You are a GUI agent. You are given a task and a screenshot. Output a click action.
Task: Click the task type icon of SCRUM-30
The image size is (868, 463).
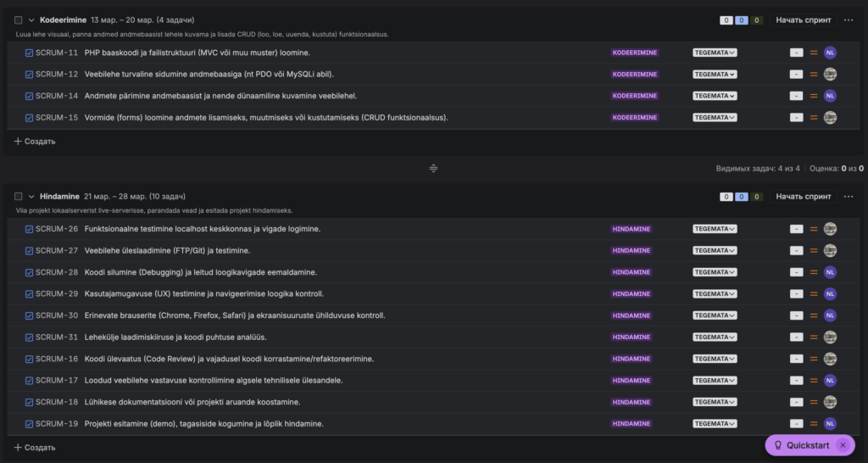pos(30,315)
